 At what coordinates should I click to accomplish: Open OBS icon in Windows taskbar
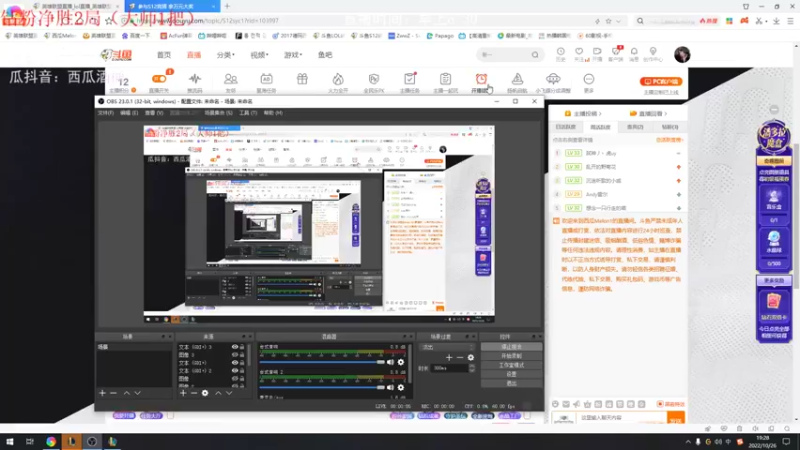pyautogui.click(x=92, y=441)
